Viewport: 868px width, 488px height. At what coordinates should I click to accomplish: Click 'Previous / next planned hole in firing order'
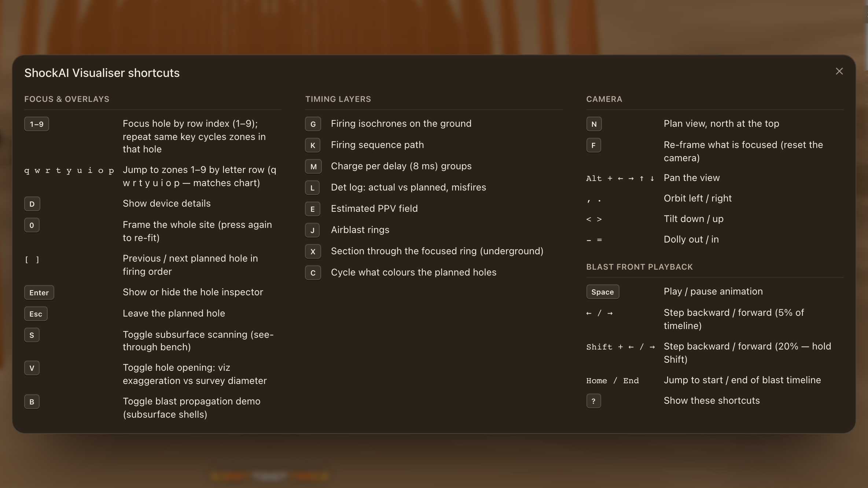tap(190, 265)
